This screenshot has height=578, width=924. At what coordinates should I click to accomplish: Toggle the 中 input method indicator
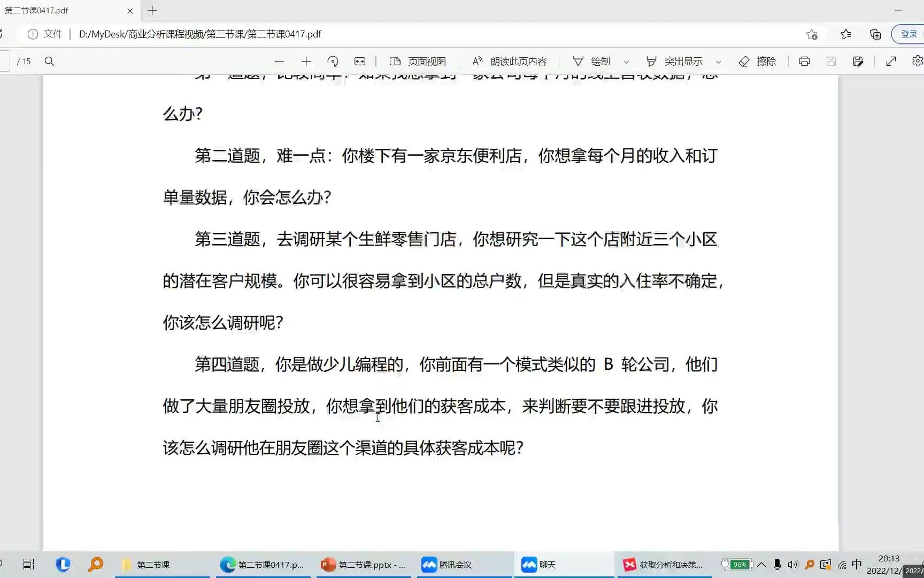pyautogui.click(x=857, y=565)
